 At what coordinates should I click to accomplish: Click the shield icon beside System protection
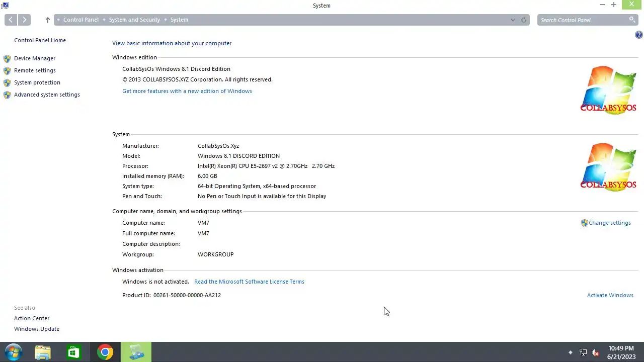pos(7,82)
